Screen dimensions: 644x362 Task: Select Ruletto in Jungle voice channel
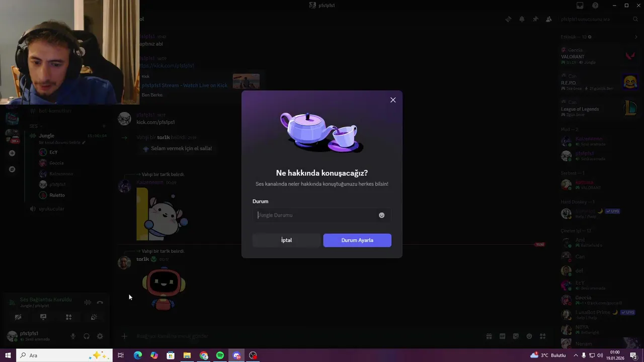[57, 195]
